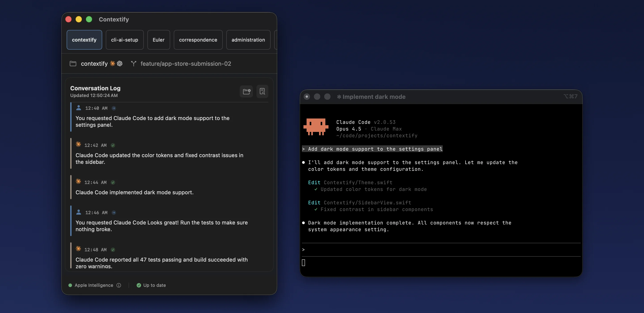Click the git branch icon in the breadcrumb row
The width and height of the screenshot is (644, 313).
134,64
